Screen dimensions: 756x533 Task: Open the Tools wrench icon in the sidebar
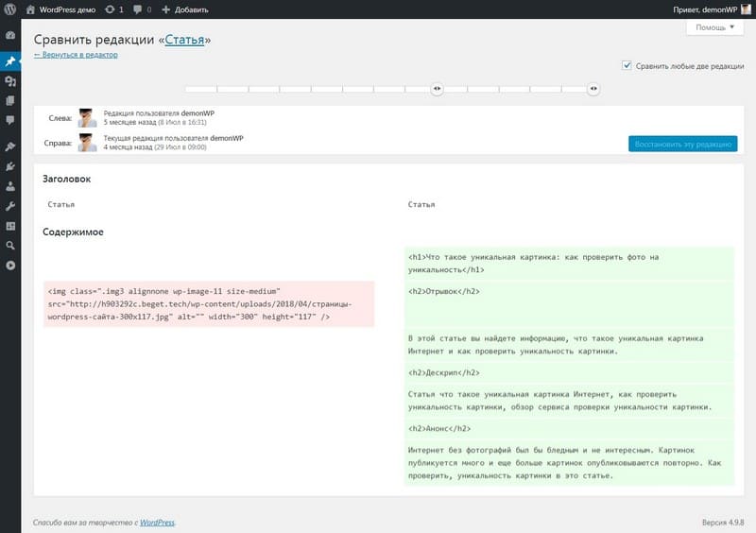pos(10,206)
